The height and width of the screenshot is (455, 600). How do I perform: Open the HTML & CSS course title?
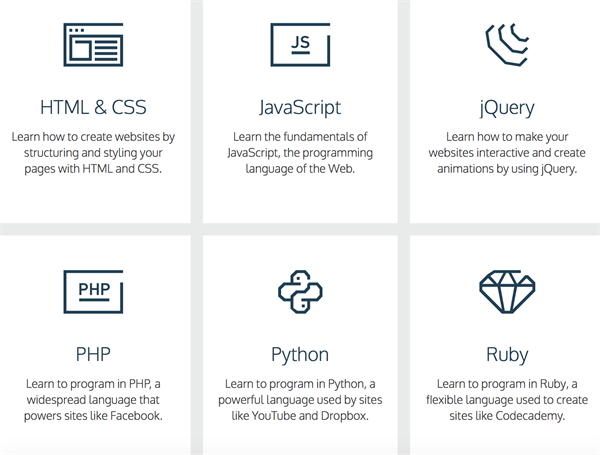pos(93,107)
